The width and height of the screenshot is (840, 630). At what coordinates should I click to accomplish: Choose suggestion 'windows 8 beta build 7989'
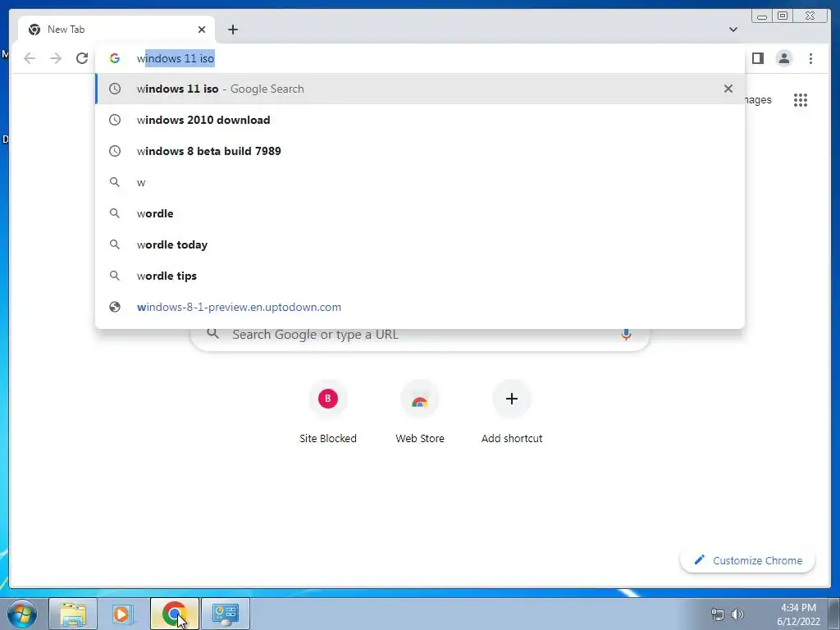coord(420,151)
